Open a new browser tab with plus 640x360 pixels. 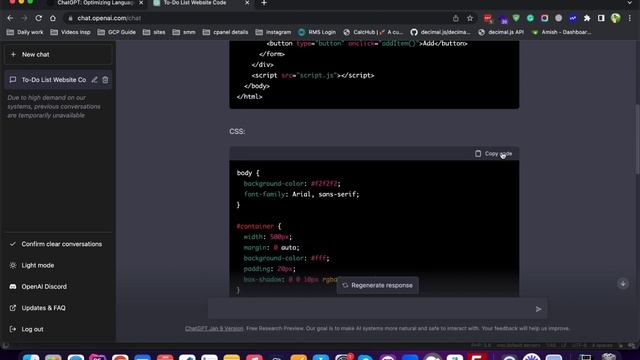(264, 3)
